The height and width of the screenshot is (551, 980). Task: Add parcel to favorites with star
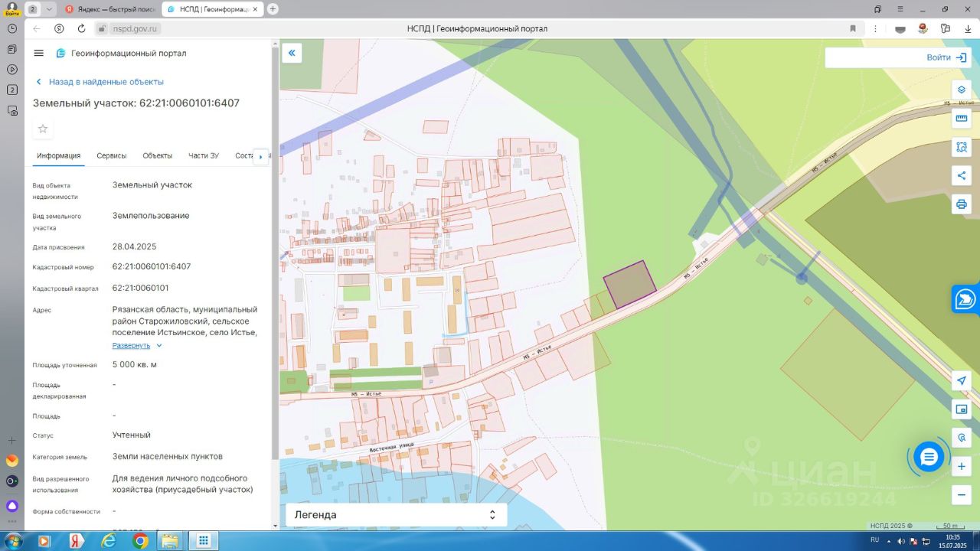[x=43, y=129]
